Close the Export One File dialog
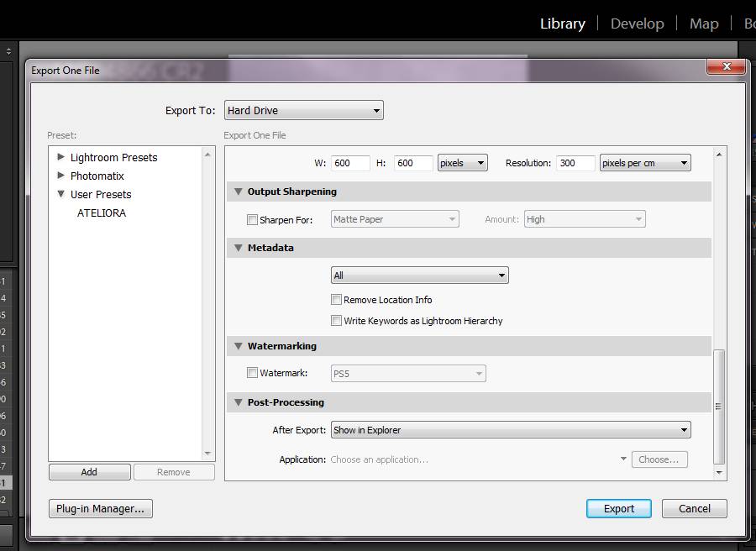Image resolution: width=756 pixels, height=551 pixels. [726, 67]
